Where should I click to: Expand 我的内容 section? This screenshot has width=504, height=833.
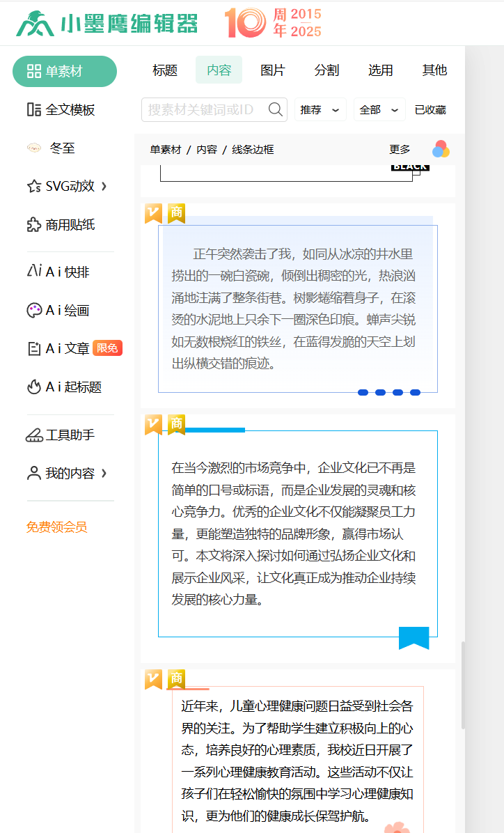pyautogui.click(x=104, y=474)
